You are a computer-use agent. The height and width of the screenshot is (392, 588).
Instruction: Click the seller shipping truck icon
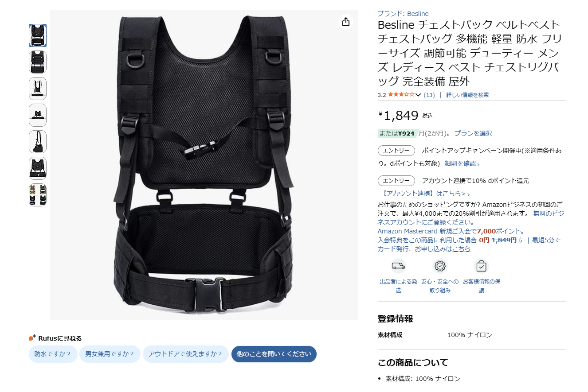(398, 266)
